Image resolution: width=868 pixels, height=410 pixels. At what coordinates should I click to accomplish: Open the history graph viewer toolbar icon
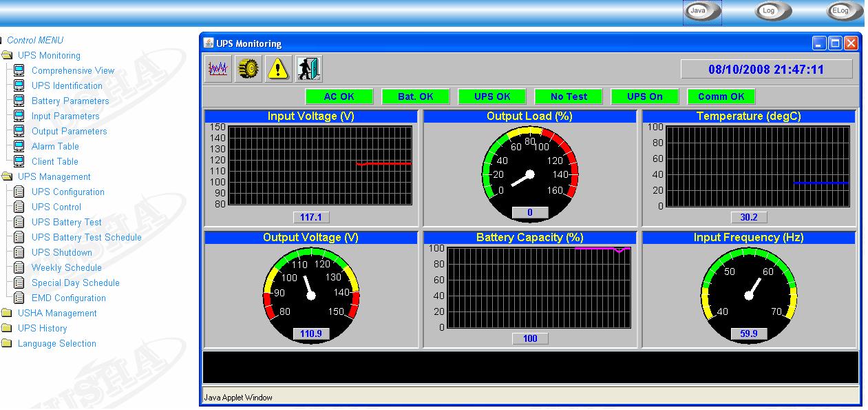[217, 68]
